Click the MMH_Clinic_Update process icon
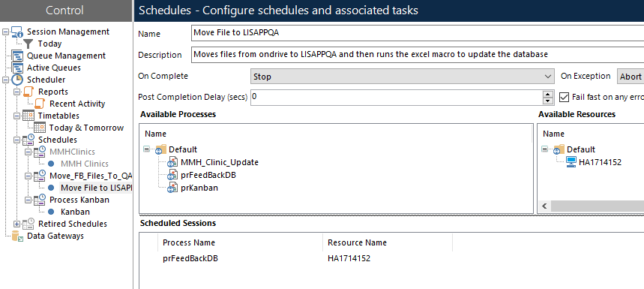 [172, 162]
